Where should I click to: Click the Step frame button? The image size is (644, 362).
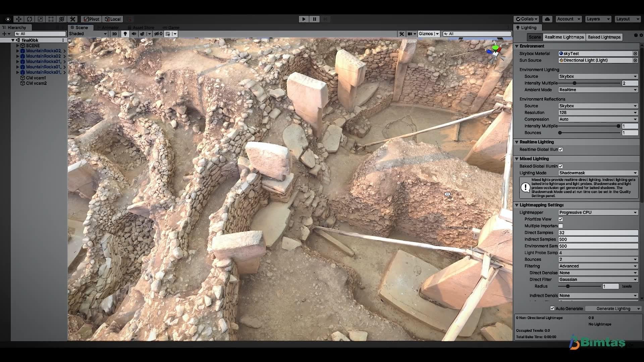tap(325, 19)
